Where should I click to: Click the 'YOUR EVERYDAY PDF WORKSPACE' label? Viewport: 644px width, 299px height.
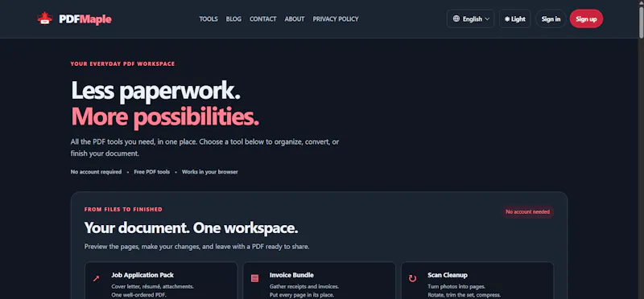pos(122,64)
